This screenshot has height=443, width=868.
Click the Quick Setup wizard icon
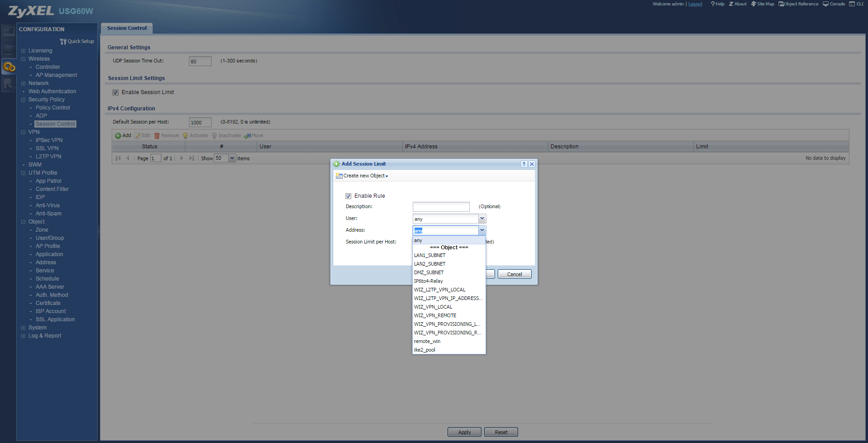point(63,42)
